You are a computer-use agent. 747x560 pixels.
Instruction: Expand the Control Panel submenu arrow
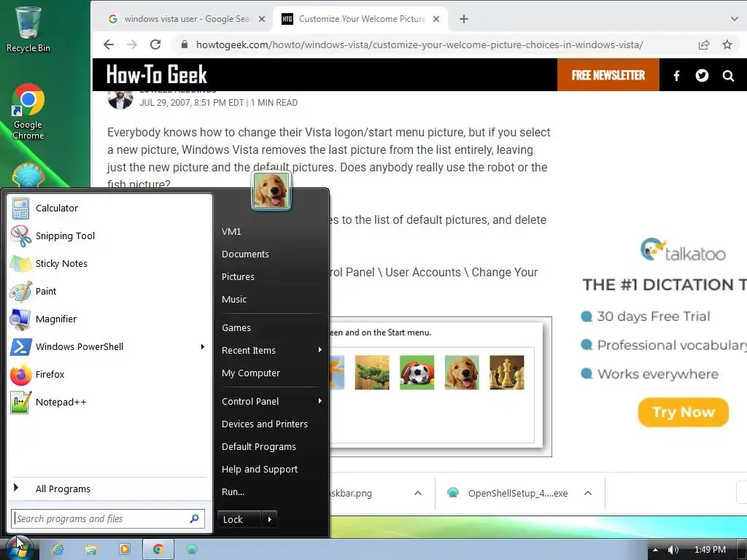pyautogui.click(x=320, y=401)
